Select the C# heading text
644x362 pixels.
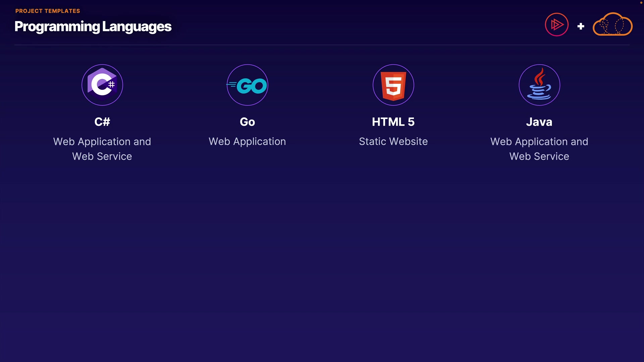pyautogui.click(x=102, y=122)
